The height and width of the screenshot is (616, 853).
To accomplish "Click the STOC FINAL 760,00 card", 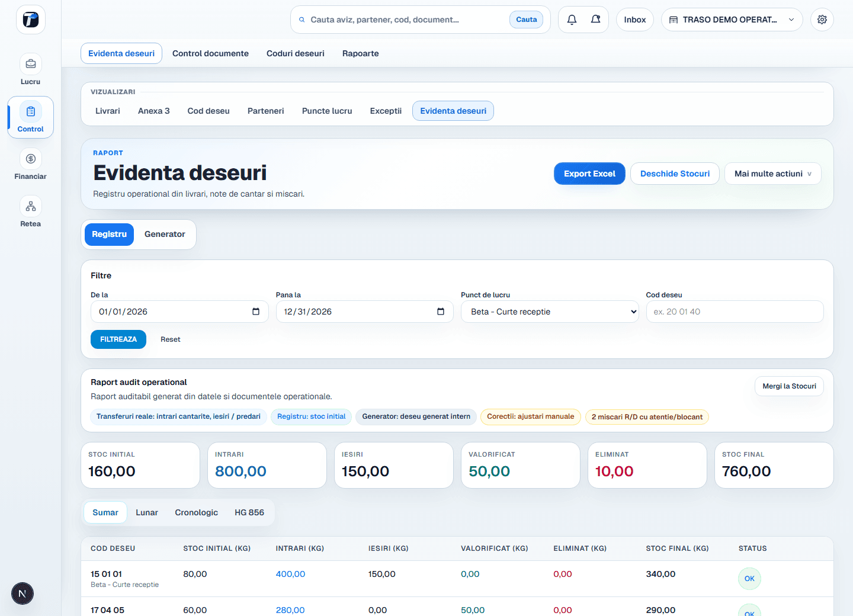I will (x=774, y=466).
